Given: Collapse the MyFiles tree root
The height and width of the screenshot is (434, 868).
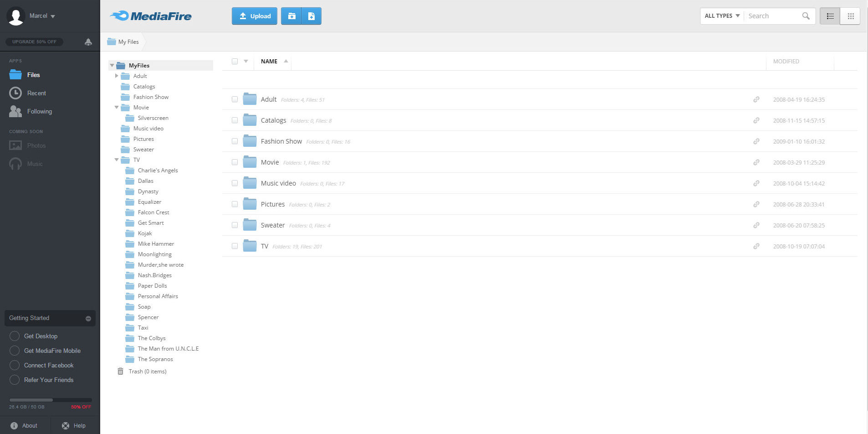Looking at the screenshot, I should pyautogui.click(x=112, y=66).
